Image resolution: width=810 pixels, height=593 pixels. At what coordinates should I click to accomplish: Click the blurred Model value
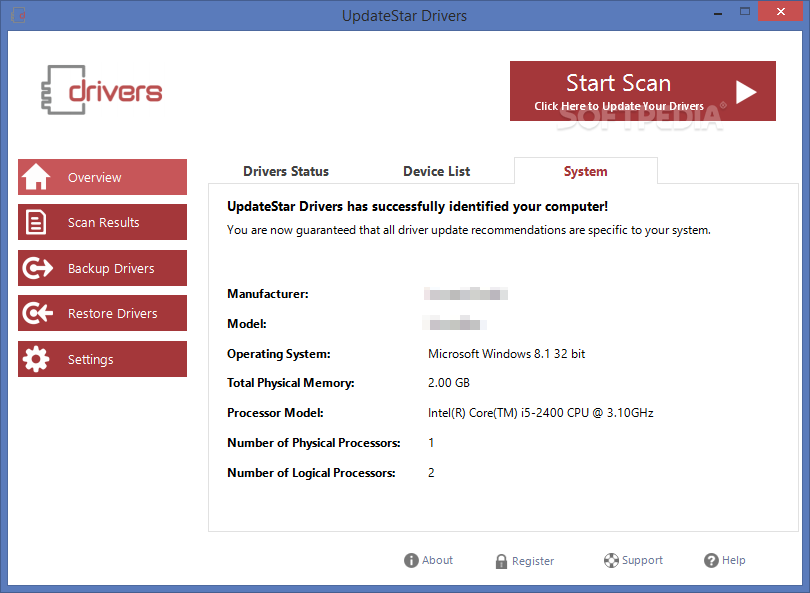(455, 324)
